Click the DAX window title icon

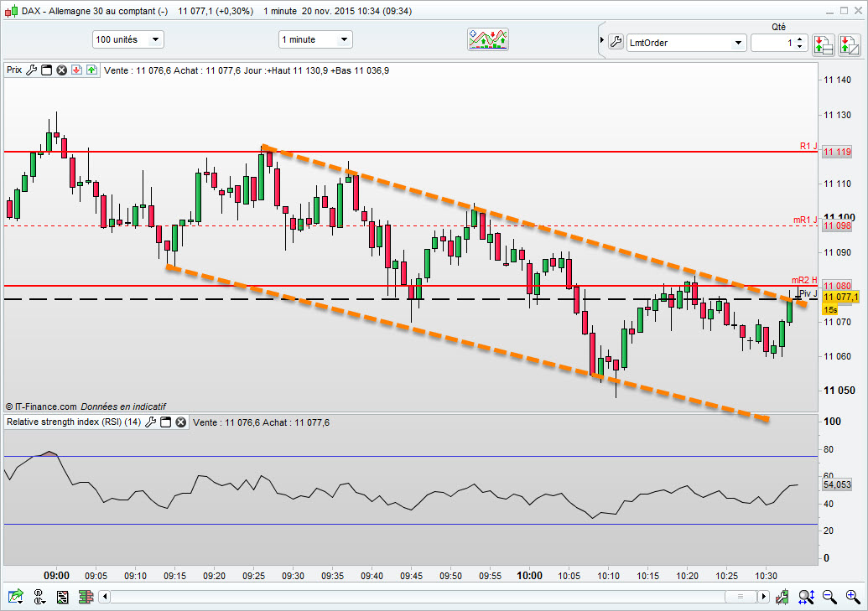tap(11, 11)
